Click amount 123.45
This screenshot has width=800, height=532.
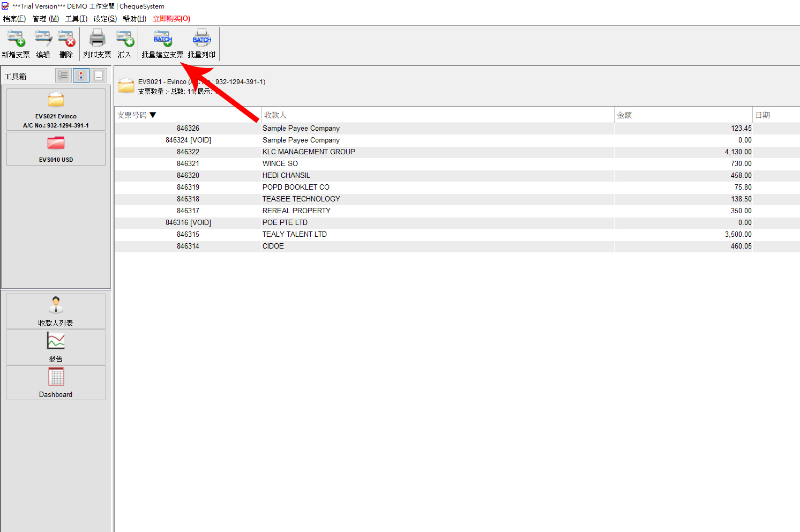(741, 129)
